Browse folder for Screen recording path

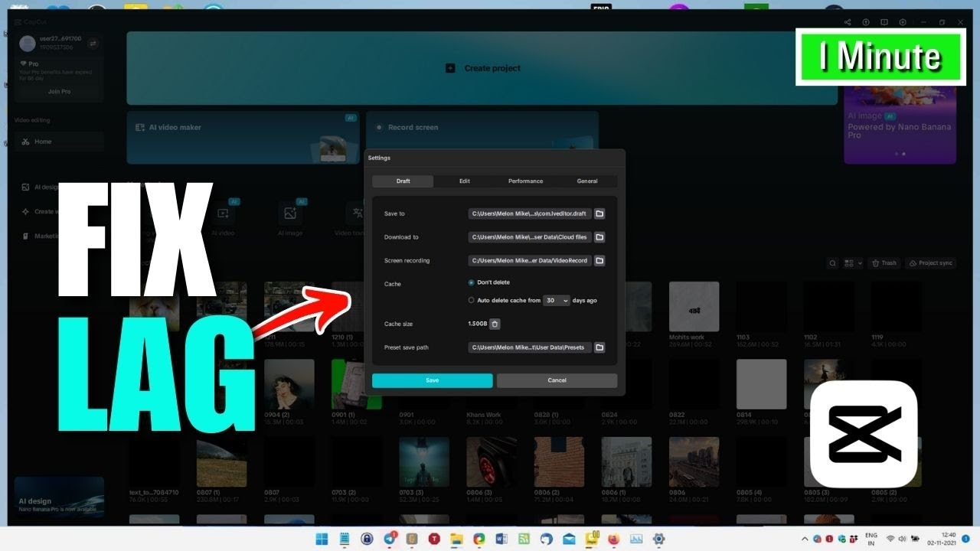click(x=599, y=261)
